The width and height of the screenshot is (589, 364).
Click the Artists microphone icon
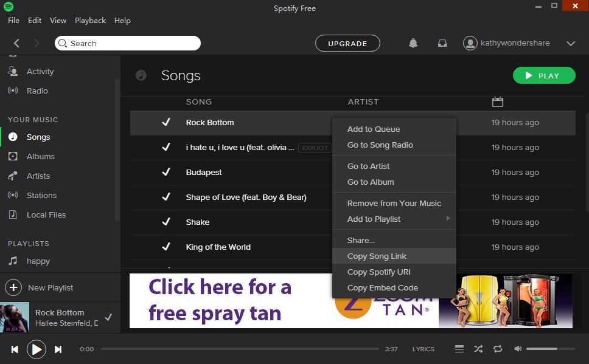[13, 176]
